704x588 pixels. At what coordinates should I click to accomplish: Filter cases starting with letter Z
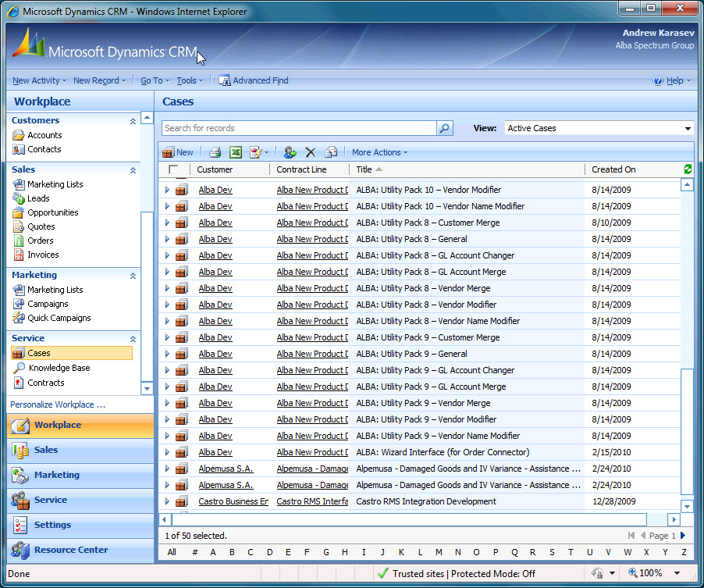click(x=684, y=552)
